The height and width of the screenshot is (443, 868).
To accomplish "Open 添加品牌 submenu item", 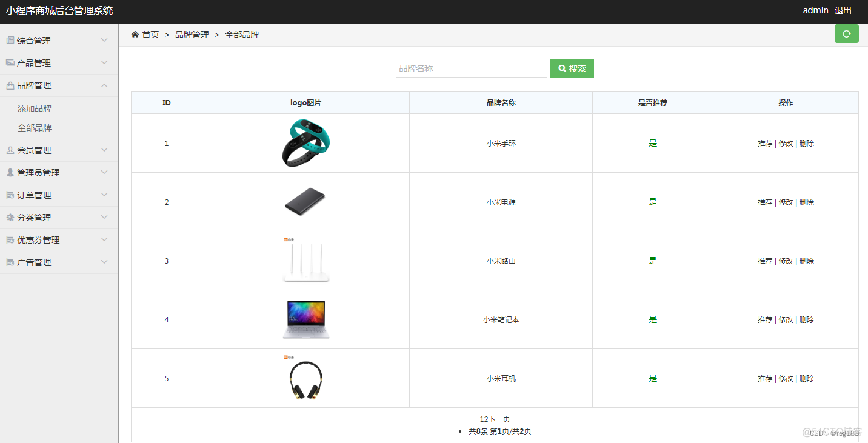I will click(x=35, y=108).
